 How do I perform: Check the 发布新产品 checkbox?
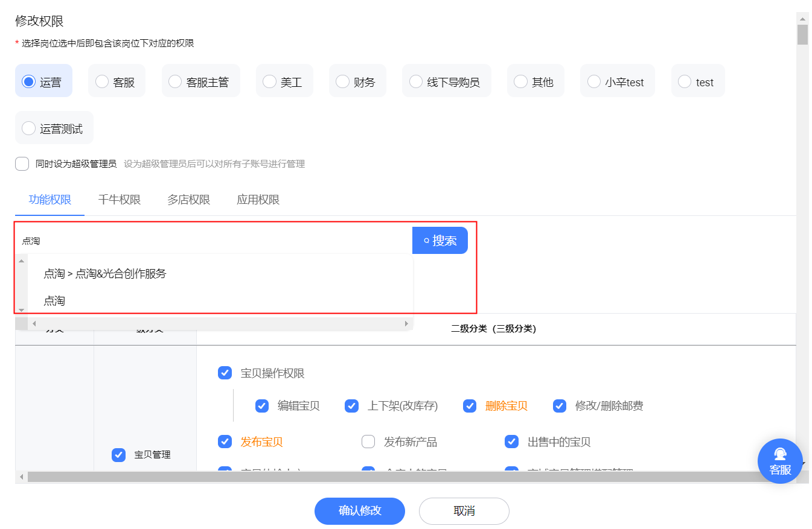[x=368, y=442]
